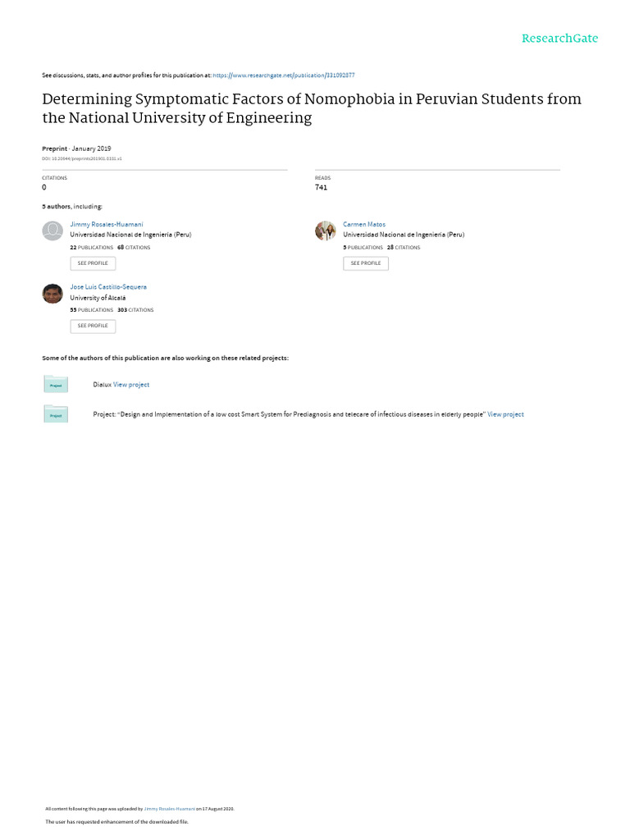630x840 pixels.
Task: Open View project link for Smart System project
Action: pyautogui.click(x=505, y=414)
